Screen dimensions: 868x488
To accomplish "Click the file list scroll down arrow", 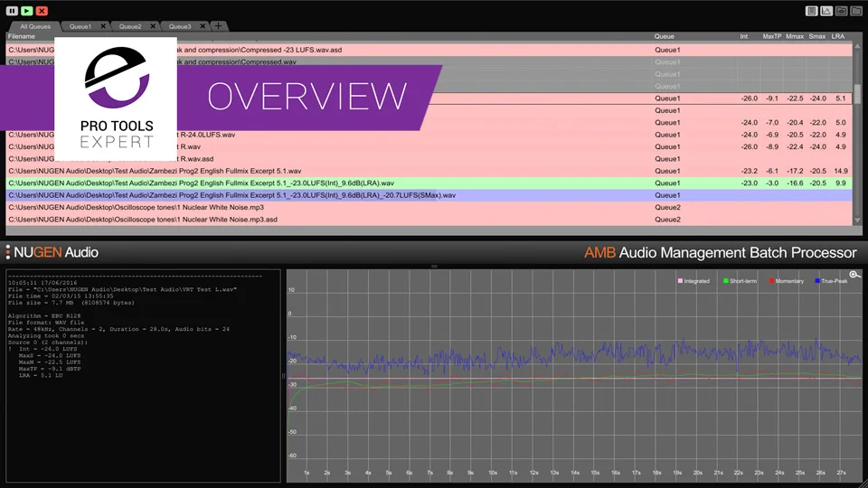I will (x=857, y=221).
